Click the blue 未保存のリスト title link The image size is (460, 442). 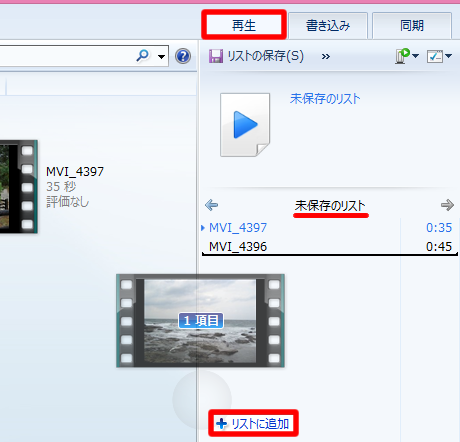[325, 99]
